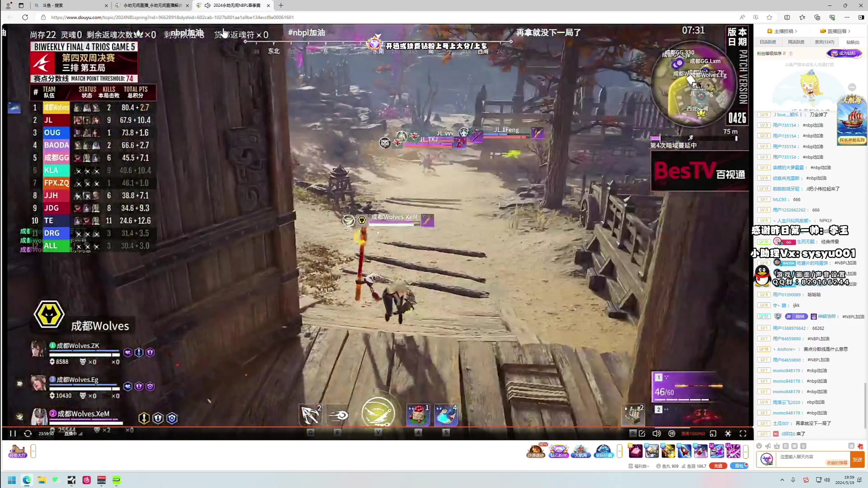Open Windows Start menu
Image resolution: width=868 pixels, height=488 pixels.
[12, 480]
